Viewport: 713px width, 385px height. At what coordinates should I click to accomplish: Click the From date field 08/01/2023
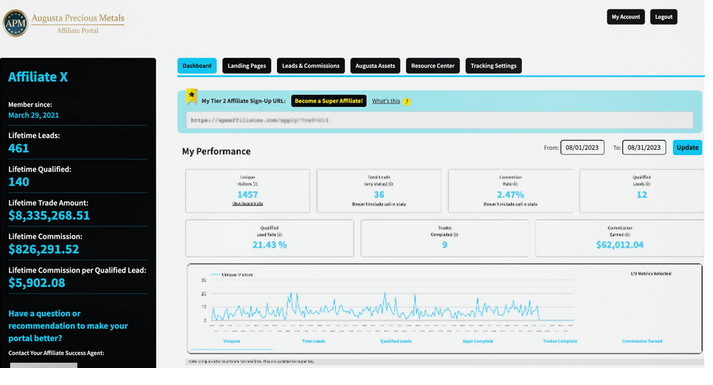[582, 147]
